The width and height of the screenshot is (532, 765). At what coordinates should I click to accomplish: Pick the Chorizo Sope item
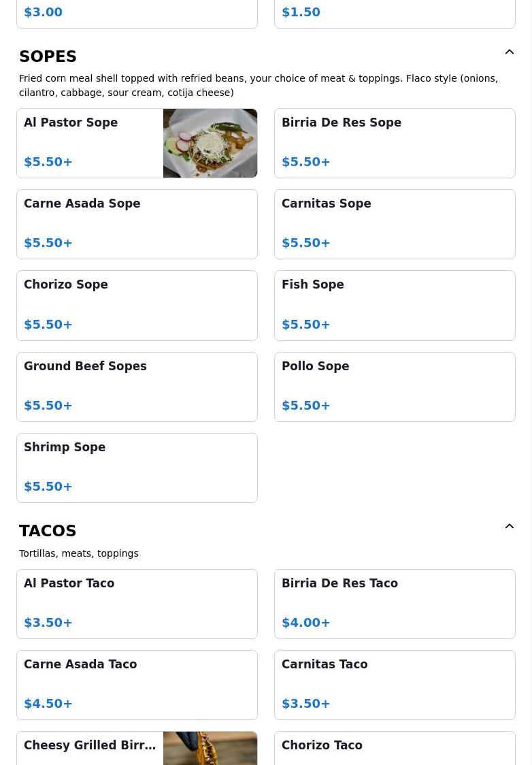137,305
